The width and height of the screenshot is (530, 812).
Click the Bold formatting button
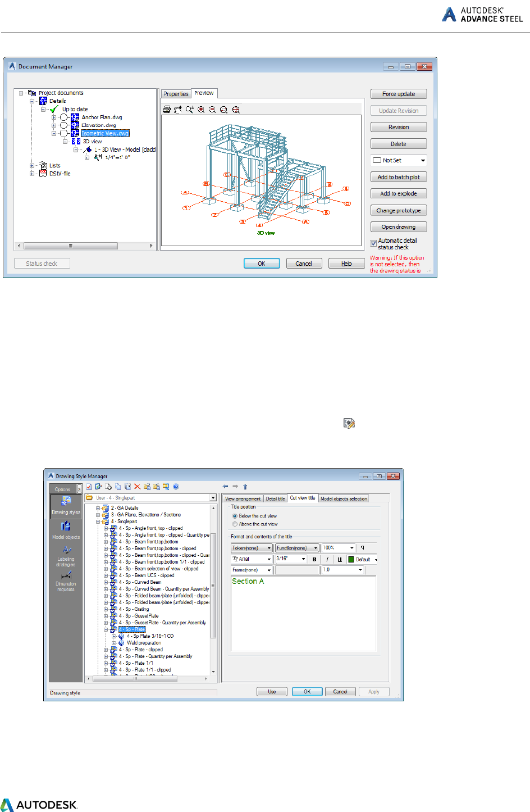click(x=314, y=559)
